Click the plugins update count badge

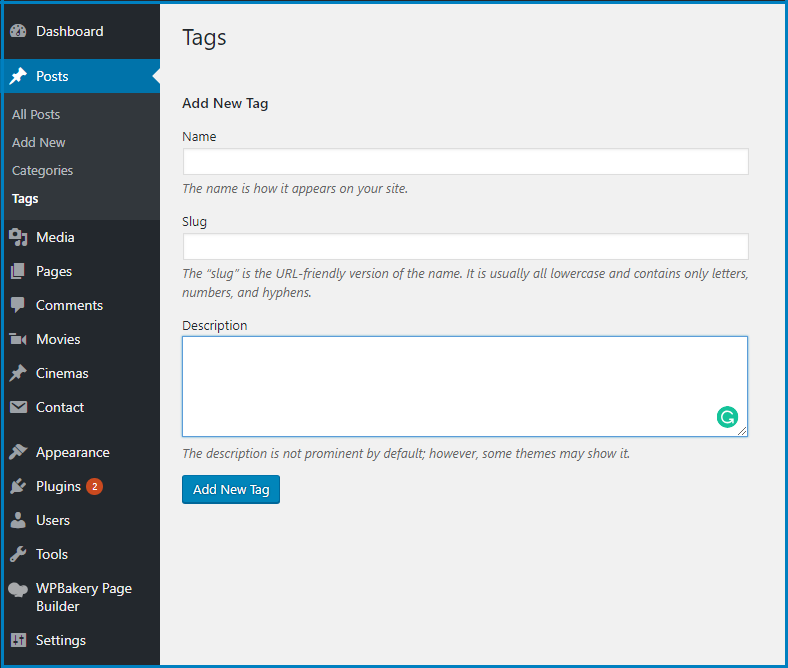click(94, 487)
